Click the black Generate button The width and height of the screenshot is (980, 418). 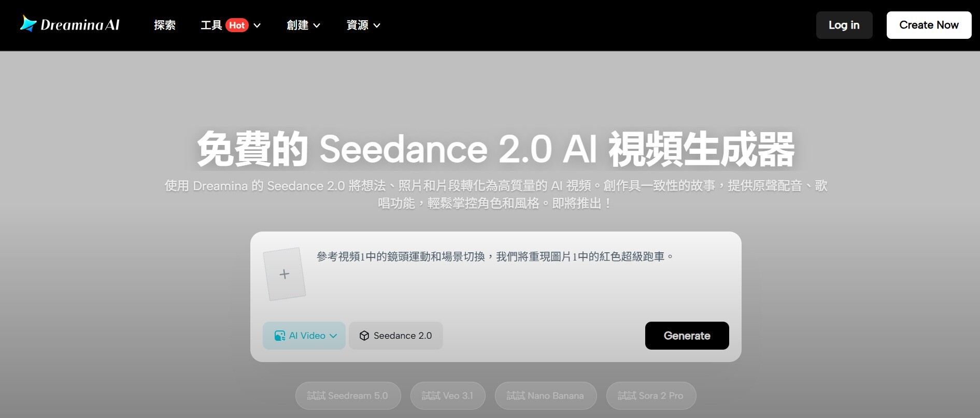coord(687,336)
